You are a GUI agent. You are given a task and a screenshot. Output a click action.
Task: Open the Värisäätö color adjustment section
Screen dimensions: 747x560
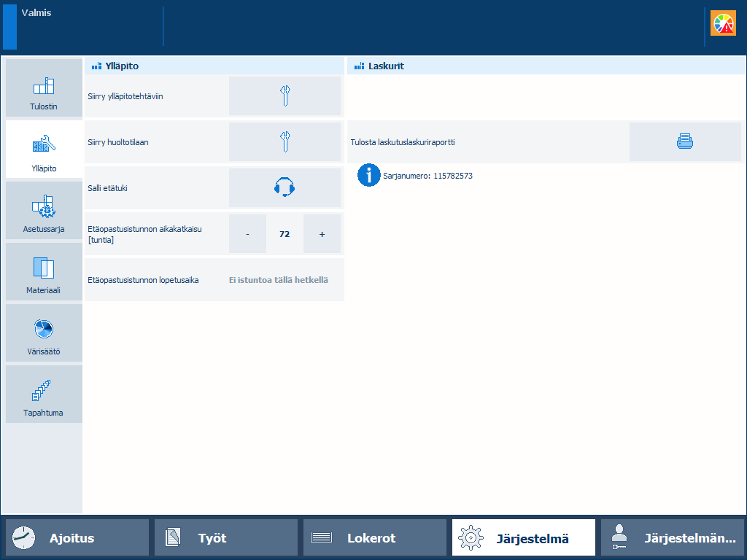pyautogui.click(x=44, y=333)
